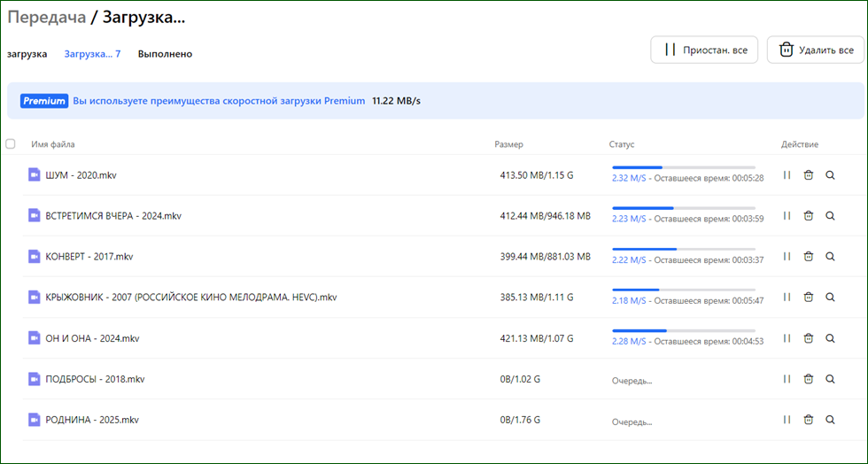Click the 2.32 M/S speed status text

click(x=629, y=178)
